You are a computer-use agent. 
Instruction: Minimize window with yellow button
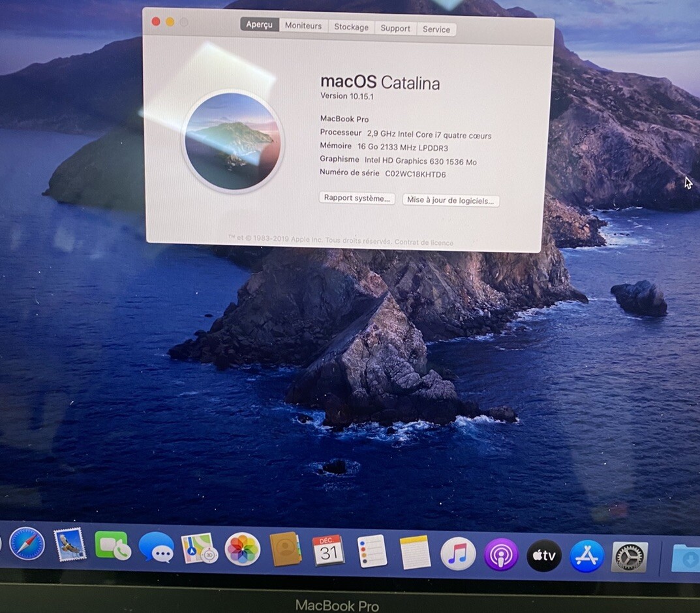(170, 22)
